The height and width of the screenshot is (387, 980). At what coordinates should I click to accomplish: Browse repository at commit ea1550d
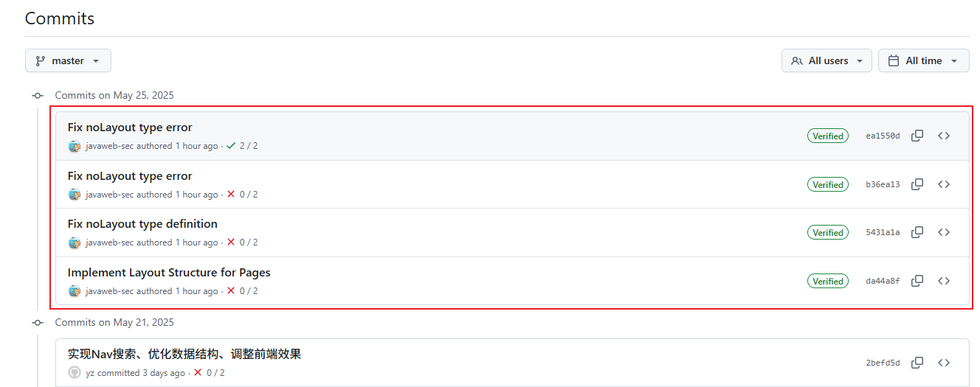click(x=944, y=136)
